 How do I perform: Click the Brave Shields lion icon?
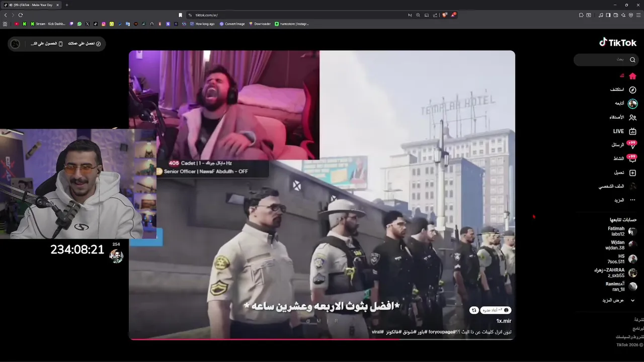(x=444, y=15)
